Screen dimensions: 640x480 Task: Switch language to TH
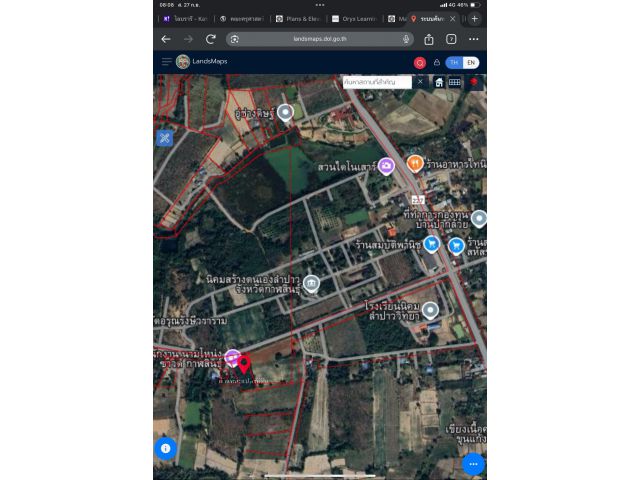[x=454, y=62]
